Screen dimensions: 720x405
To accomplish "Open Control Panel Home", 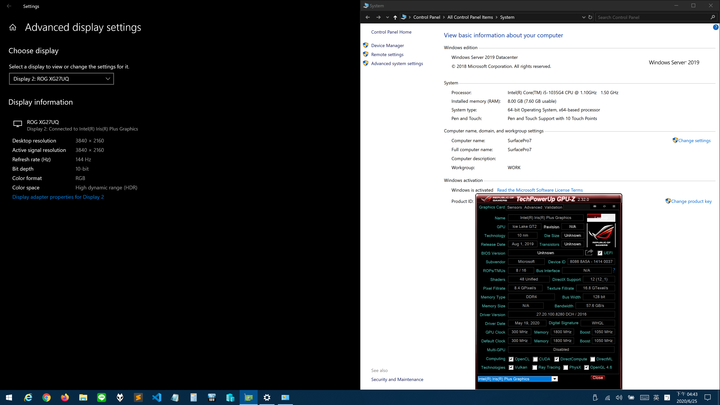I will click(x=391, y=32).
